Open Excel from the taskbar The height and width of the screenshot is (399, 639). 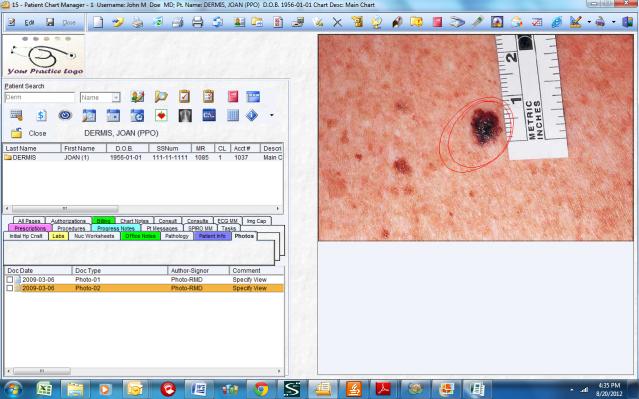point(44,389)
